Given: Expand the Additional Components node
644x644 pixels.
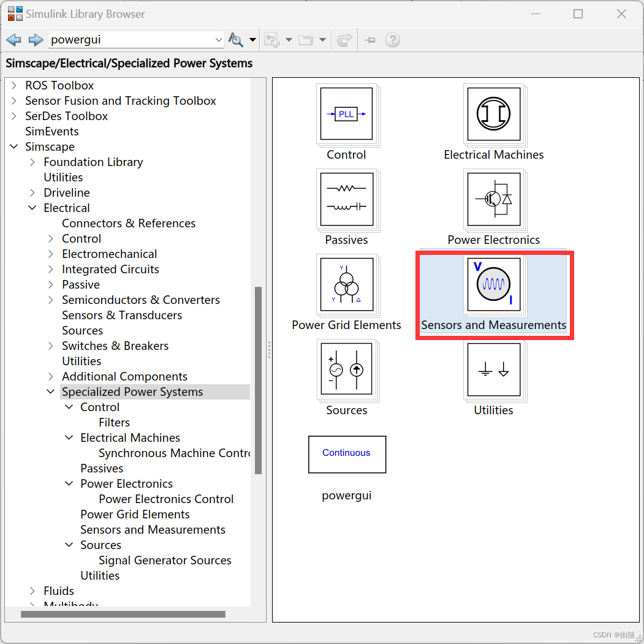Looking at the screenshot, I should (51, 376).
